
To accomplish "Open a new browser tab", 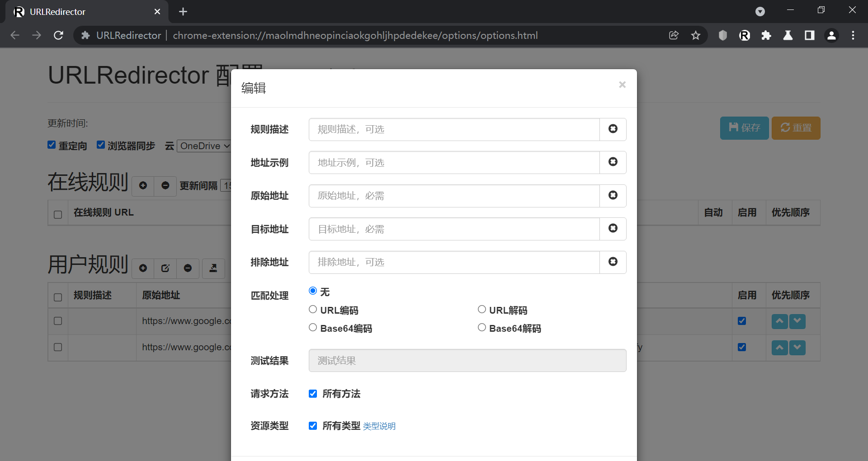I will click(183, 12).
